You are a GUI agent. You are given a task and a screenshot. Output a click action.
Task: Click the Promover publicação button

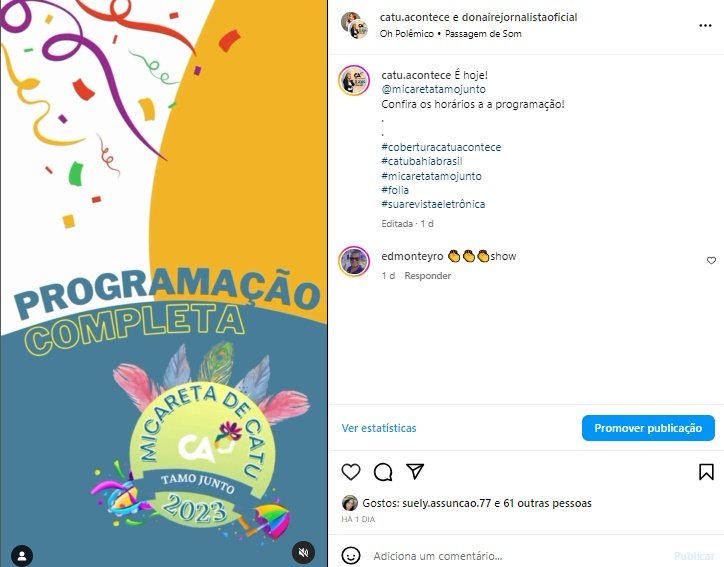[648, 428]
